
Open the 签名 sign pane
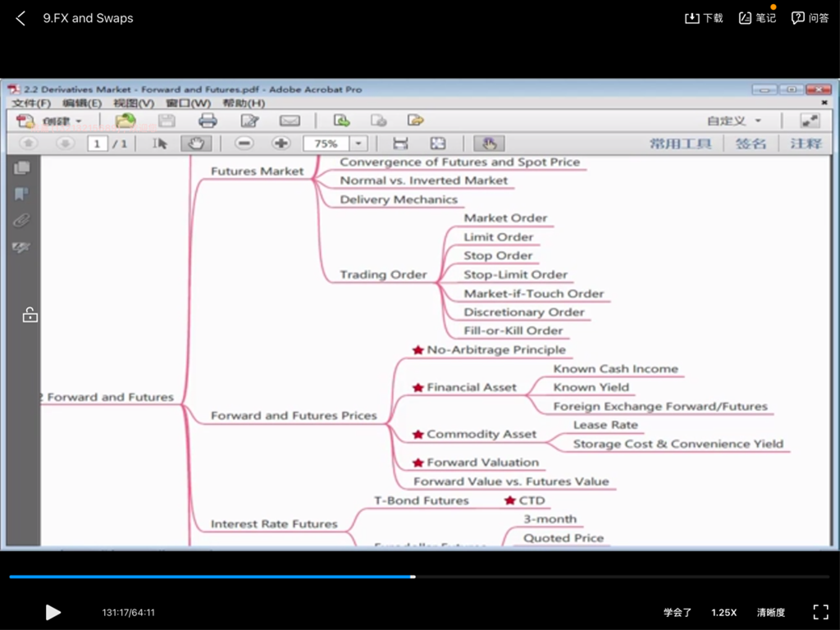(751, 144)
